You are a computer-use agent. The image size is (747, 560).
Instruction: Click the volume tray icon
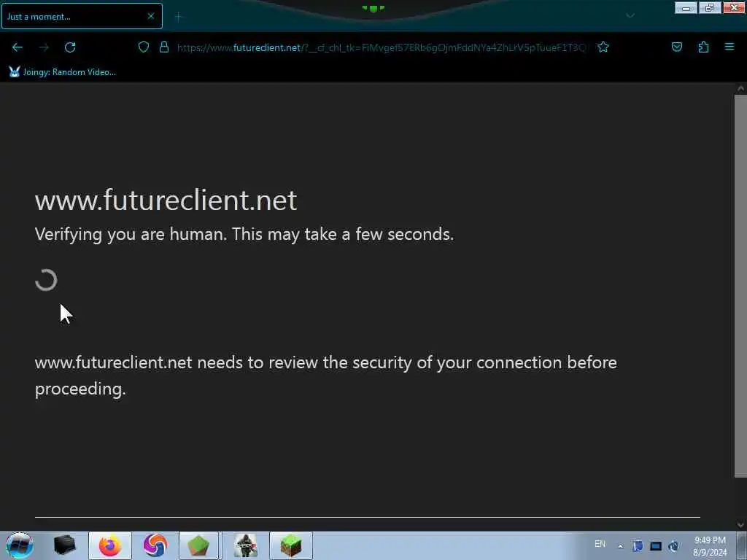coord(673,546)
